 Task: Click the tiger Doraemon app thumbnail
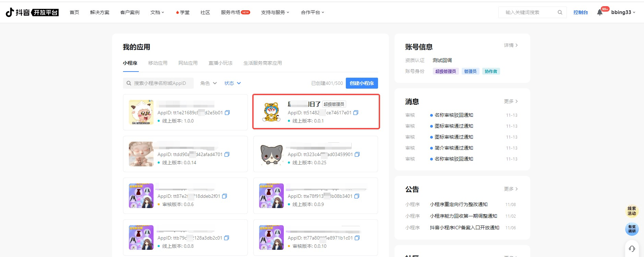pos(271,112)
